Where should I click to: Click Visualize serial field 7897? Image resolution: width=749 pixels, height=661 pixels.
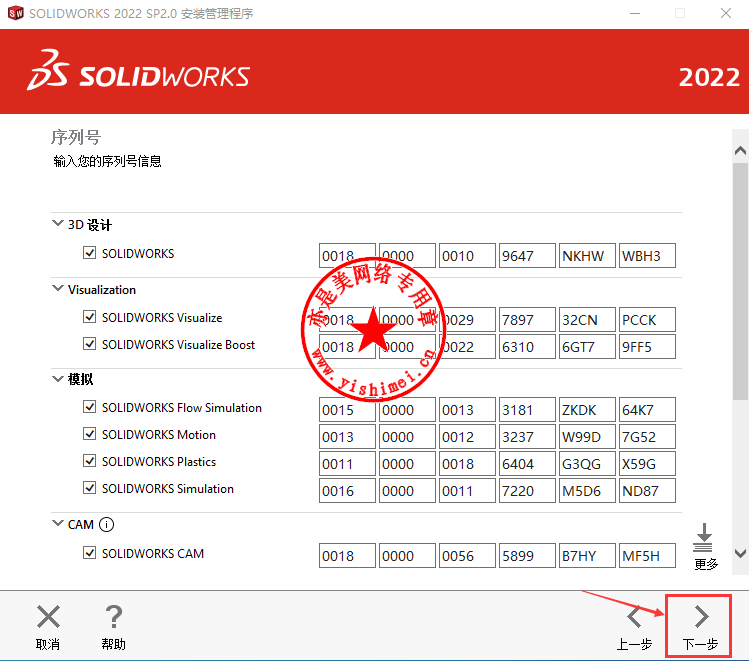click(x=527, y=320)
